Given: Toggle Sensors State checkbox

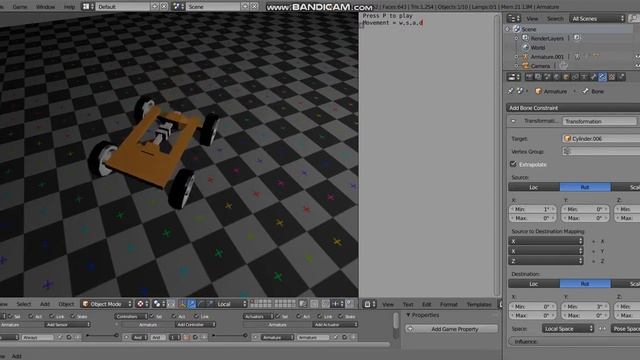Looking at the screenshot, I should 73,316.
